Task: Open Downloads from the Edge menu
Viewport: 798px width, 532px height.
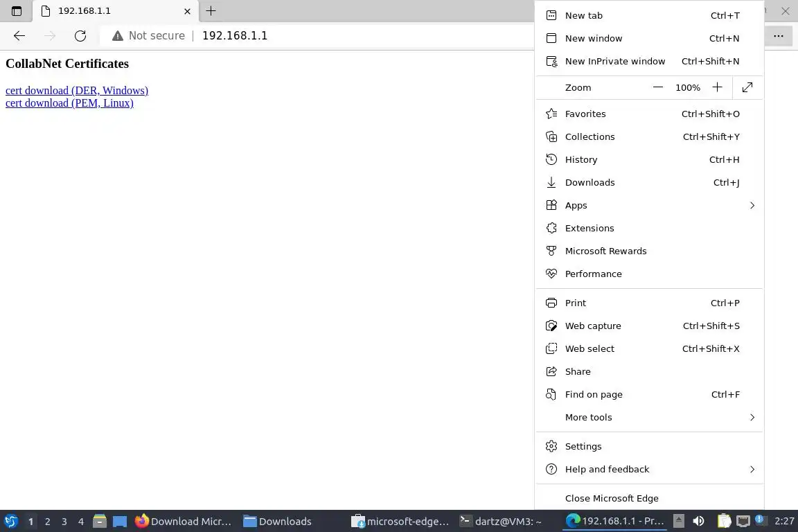Action: [649, 183]
